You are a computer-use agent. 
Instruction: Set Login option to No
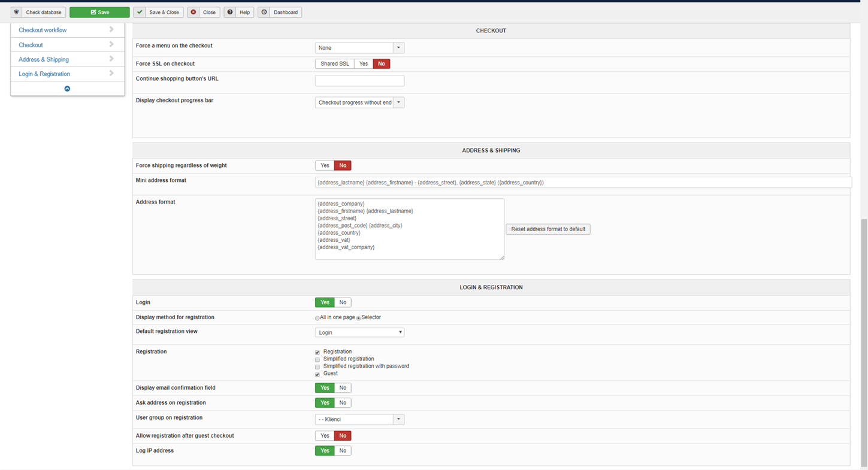(343, 302)
